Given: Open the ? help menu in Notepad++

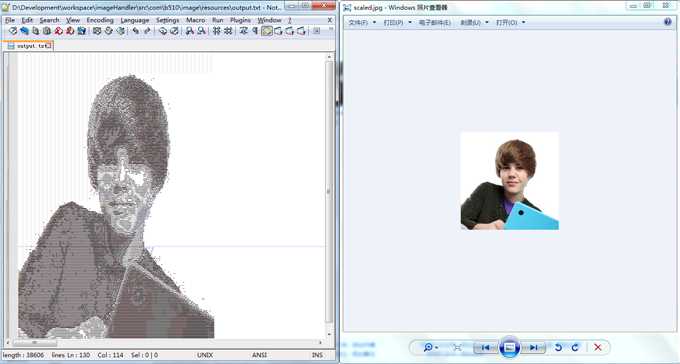Looking at the screenshot, I should (290, 20).
